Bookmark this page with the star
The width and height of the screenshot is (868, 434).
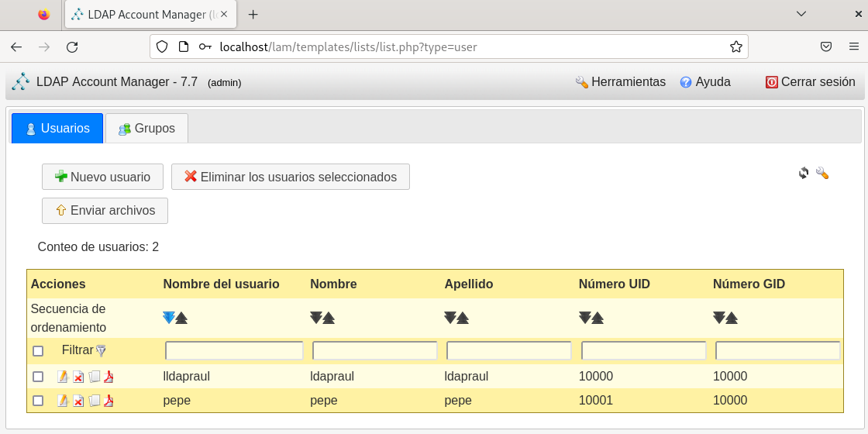click(735, 46)
